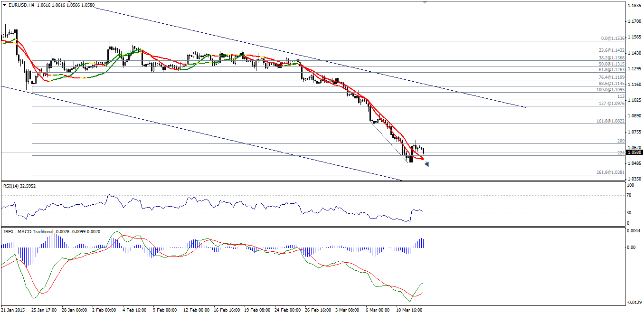Click price axis value 1.1565

(x=635, y=37)
